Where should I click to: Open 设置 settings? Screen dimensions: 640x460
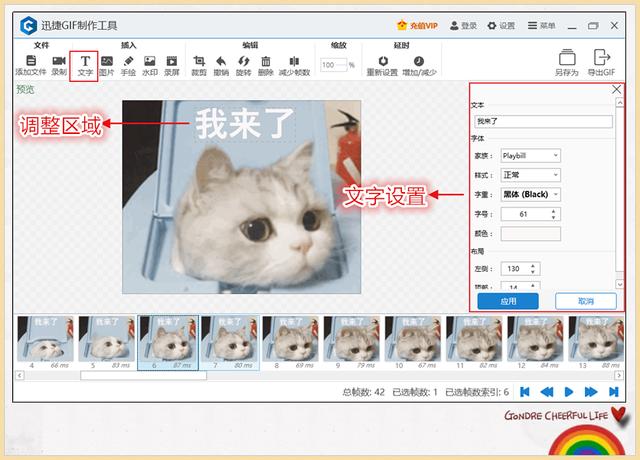tap(501, 26)
